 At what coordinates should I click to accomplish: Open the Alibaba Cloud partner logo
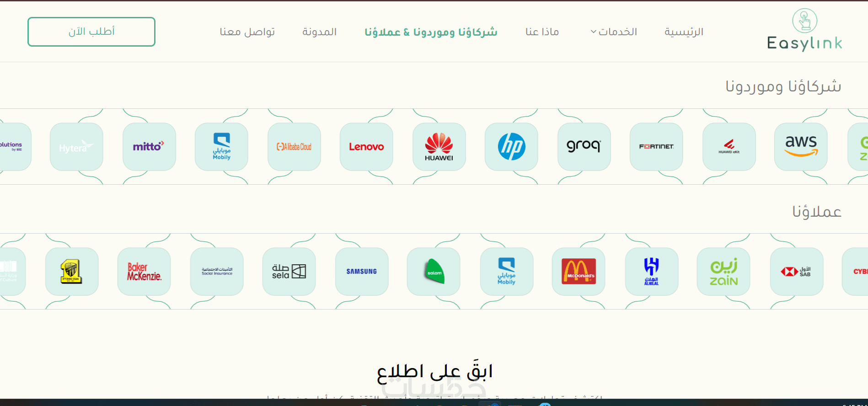294,147
